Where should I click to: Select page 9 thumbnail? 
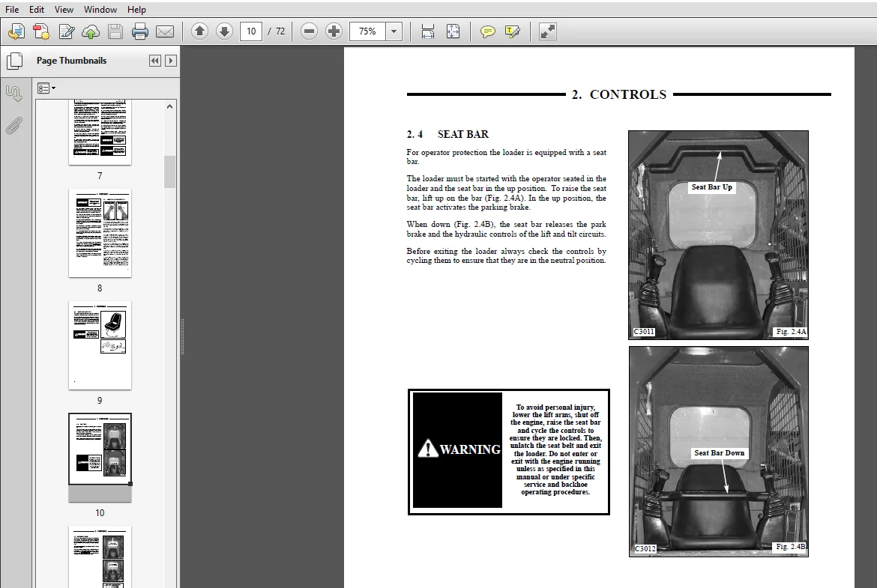pos(100,345)
